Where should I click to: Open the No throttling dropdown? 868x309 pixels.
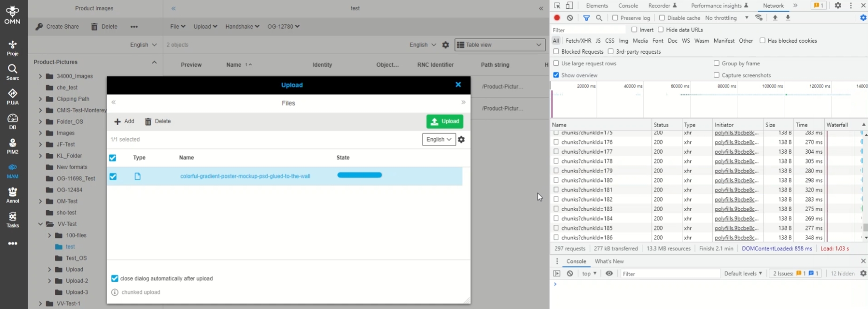(727, 18)
